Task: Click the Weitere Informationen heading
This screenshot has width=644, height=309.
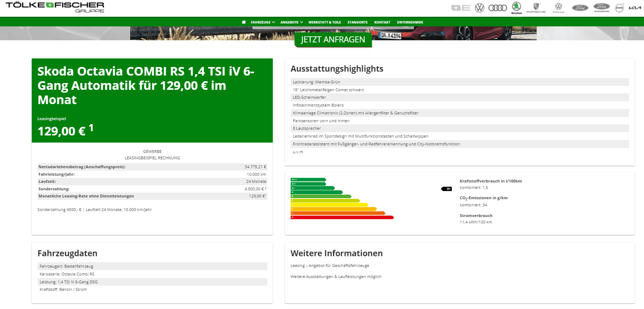Action: coord(337,253)
